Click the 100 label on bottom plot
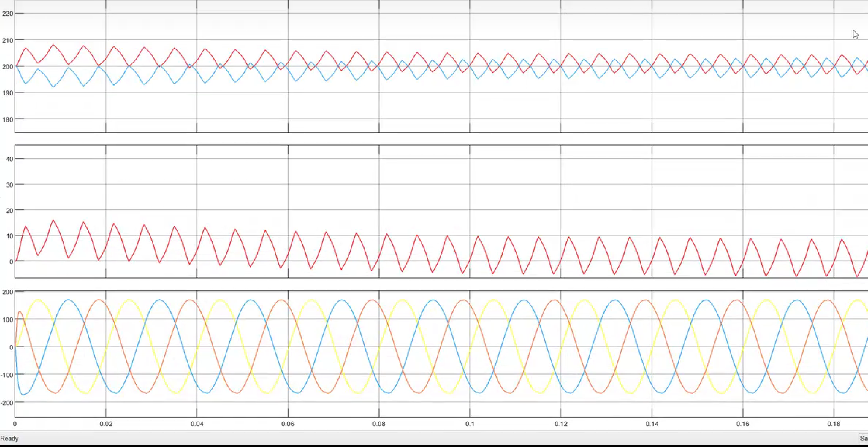 pyautogui.click(x=7, y=320)
